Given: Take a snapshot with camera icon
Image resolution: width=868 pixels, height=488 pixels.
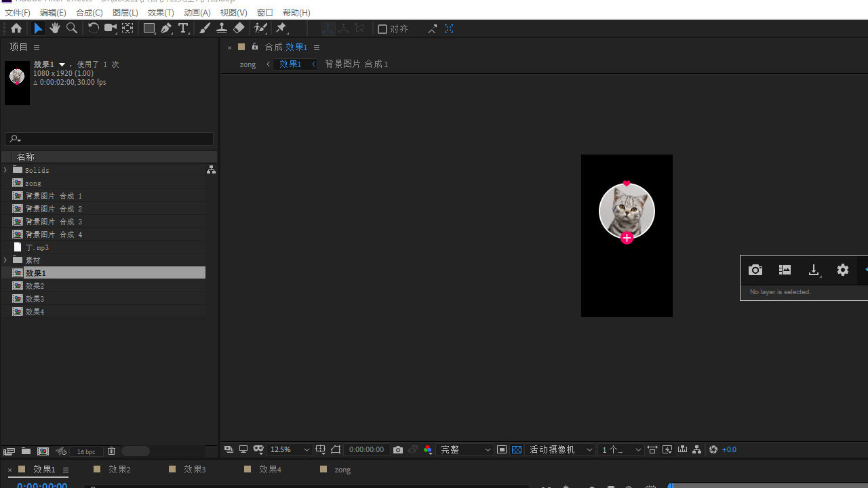Looking at the screenshot, I should 398,450.
